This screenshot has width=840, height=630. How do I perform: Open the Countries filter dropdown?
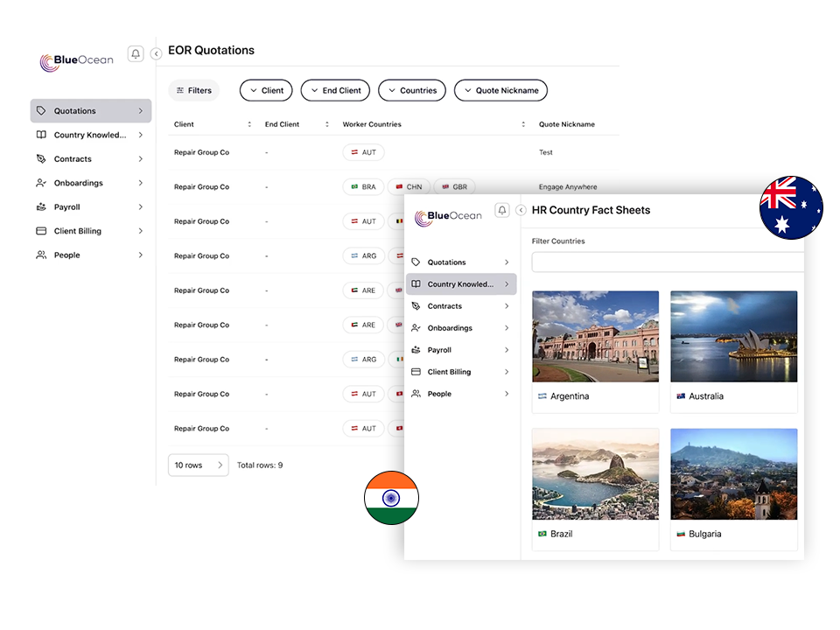click(x=412, y=90)
